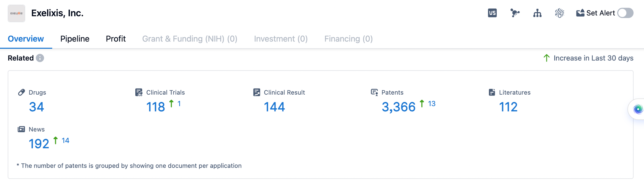
Task: Open the organization hierarchy tree icon
Action: point(537,13)
